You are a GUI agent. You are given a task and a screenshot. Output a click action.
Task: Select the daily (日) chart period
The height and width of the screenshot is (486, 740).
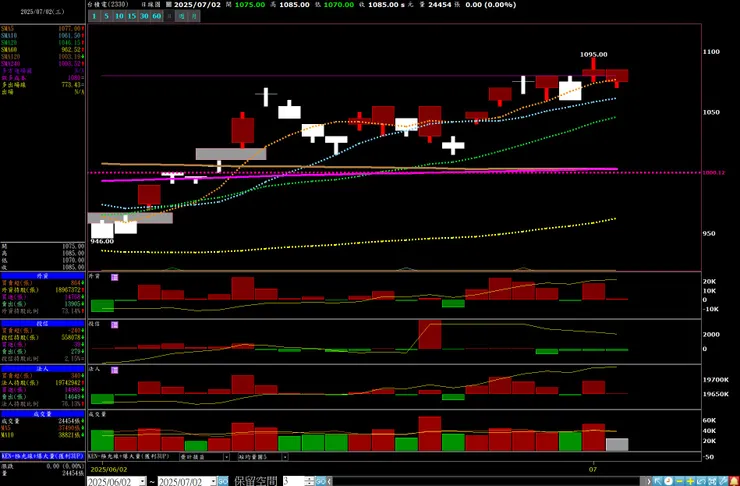pos(169,16)
